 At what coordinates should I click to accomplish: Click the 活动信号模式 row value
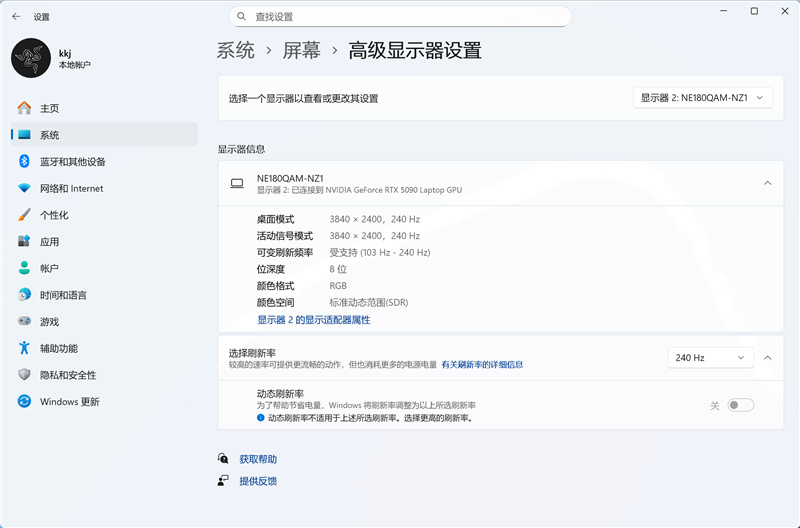coord(374,236)
